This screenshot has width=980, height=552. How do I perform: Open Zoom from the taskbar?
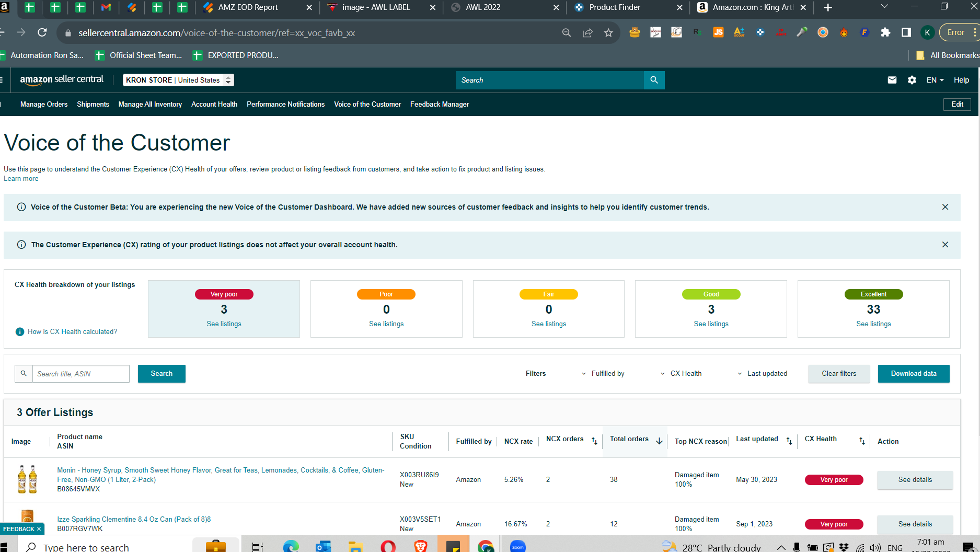point(517,546)
